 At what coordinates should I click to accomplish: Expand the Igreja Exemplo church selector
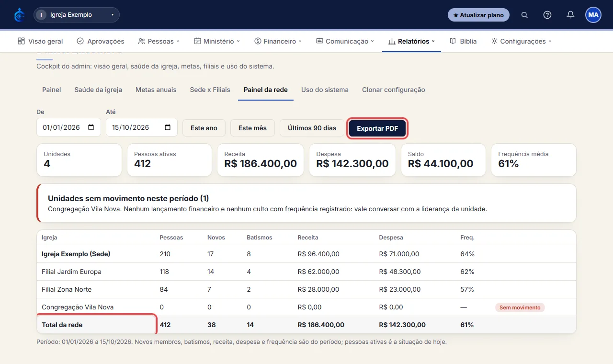point(77,15)
